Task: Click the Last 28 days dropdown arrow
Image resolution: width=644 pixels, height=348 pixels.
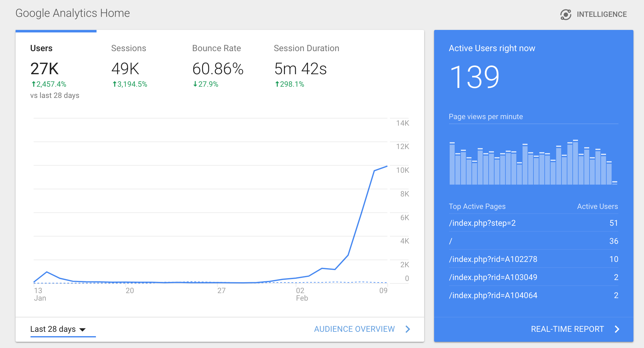Action: click(x=83, y=330)
